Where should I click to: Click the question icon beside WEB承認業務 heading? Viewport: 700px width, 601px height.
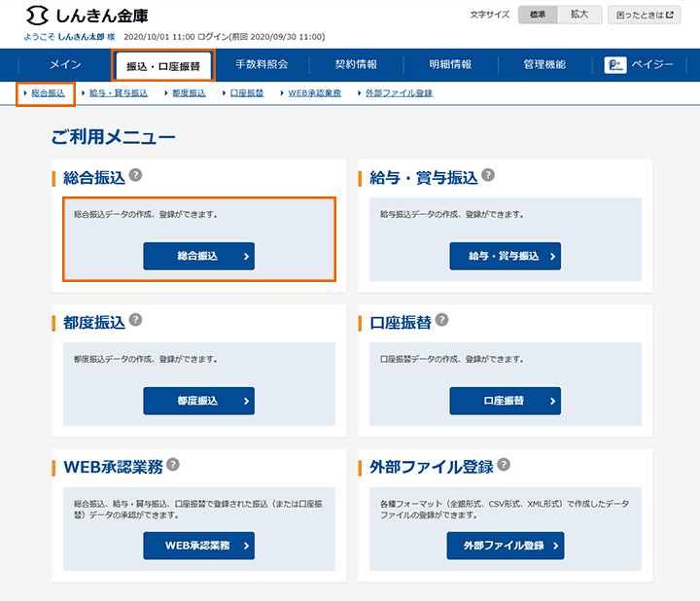[x=173, y=465]
